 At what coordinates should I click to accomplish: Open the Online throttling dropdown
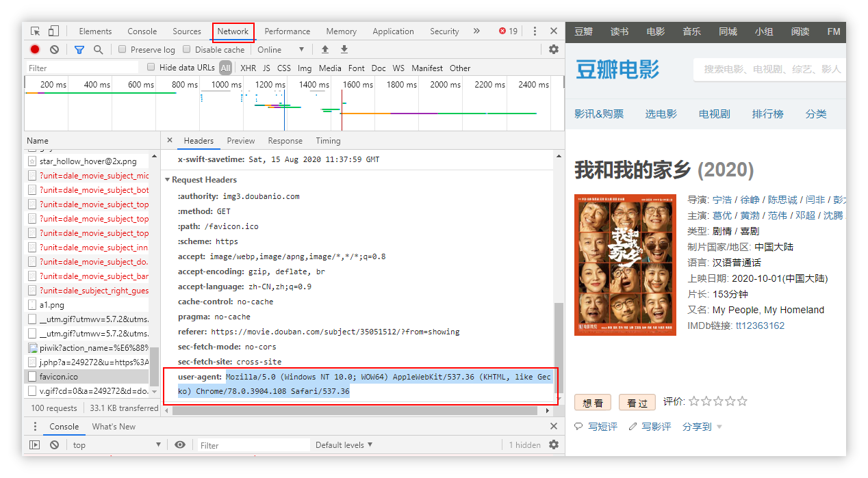click(x=281, y=50)
